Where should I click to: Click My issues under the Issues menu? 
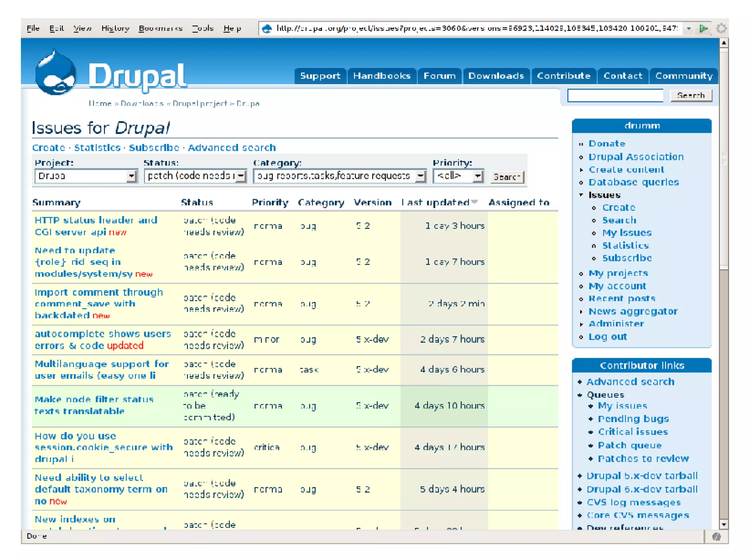click(x=627, y=233)
